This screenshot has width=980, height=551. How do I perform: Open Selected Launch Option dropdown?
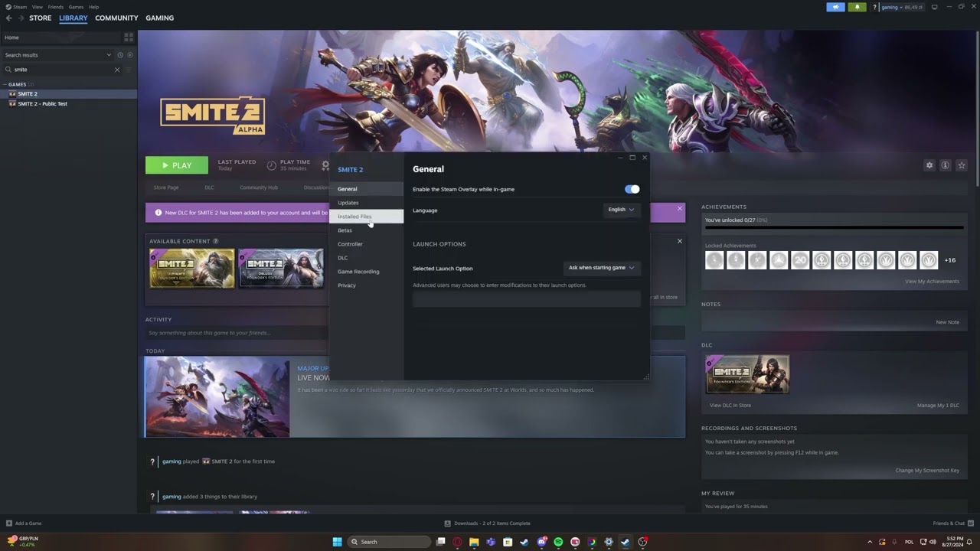pos(602,268)
